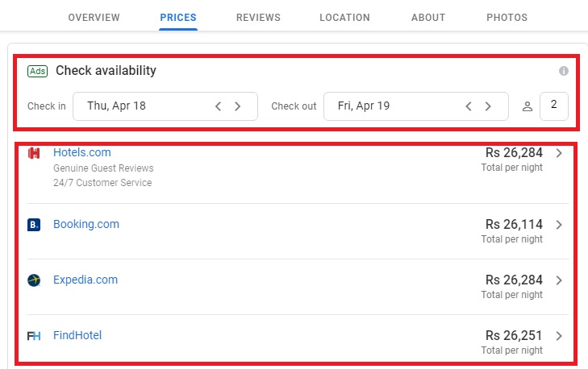Open Hotels.com offer chevron arrow

coord(559,153)
